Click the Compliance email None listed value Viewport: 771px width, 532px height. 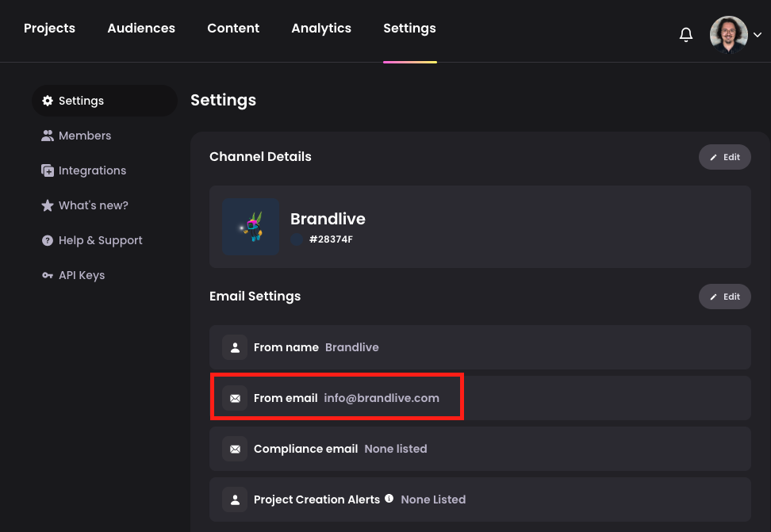[x=396, y=449]
